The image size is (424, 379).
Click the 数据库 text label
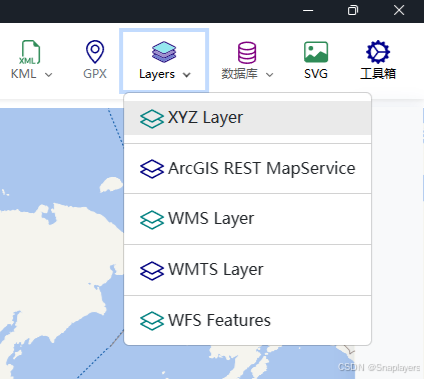click(240, 74)
